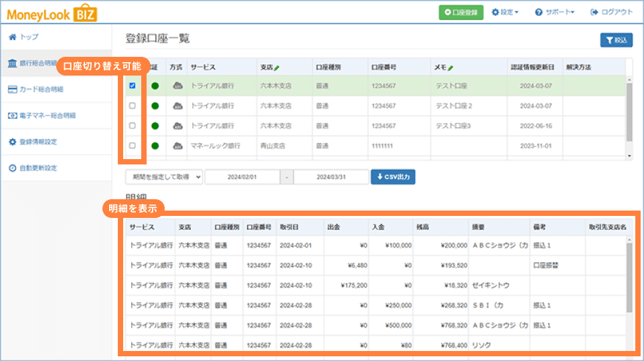This screenshot has height=361, width=644.
Task: Click the bank icon for 銀行総合明細
Action: (x=12, y=63)
